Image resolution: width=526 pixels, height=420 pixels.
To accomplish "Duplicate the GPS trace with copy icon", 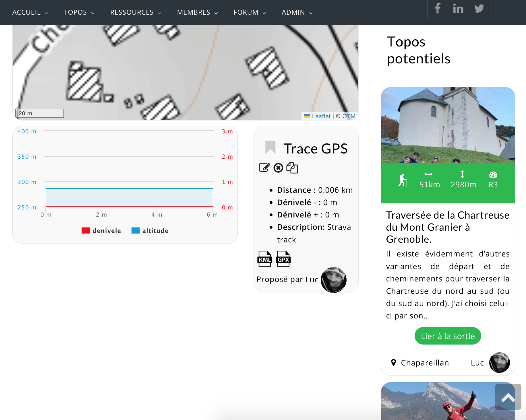I will (292, 168).
